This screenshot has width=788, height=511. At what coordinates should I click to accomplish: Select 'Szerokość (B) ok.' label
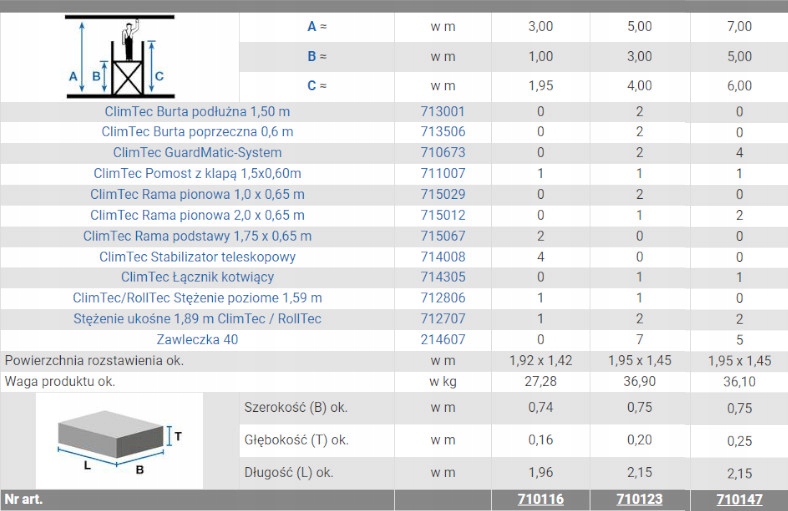[296, 407]
